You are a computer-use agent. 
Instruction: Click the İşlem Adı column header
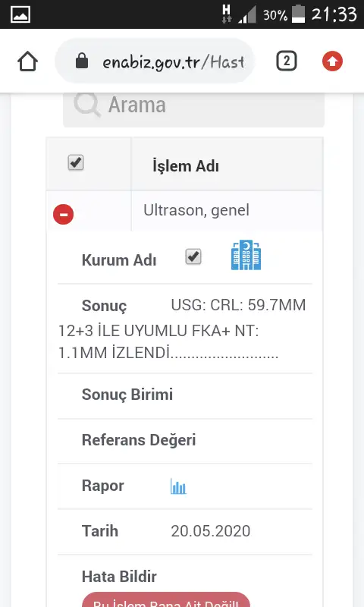pos(186,166)
